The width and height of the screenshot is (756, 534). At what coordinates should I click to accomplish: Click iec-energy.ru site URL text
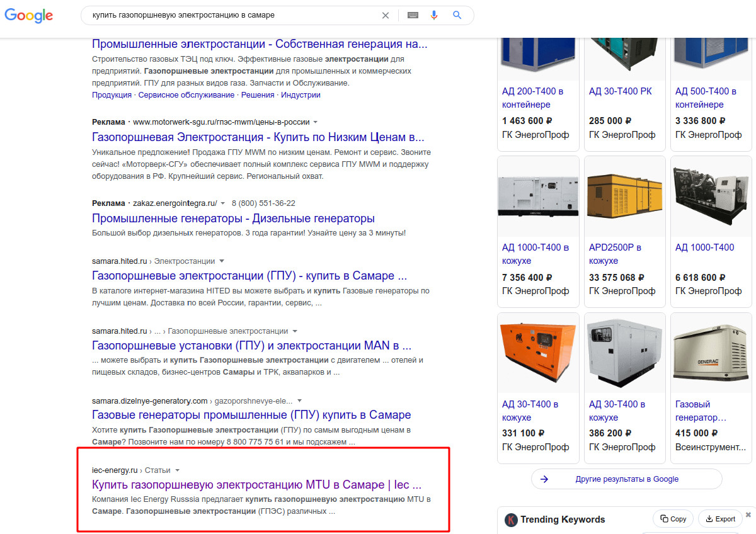[x=115, y=470]
